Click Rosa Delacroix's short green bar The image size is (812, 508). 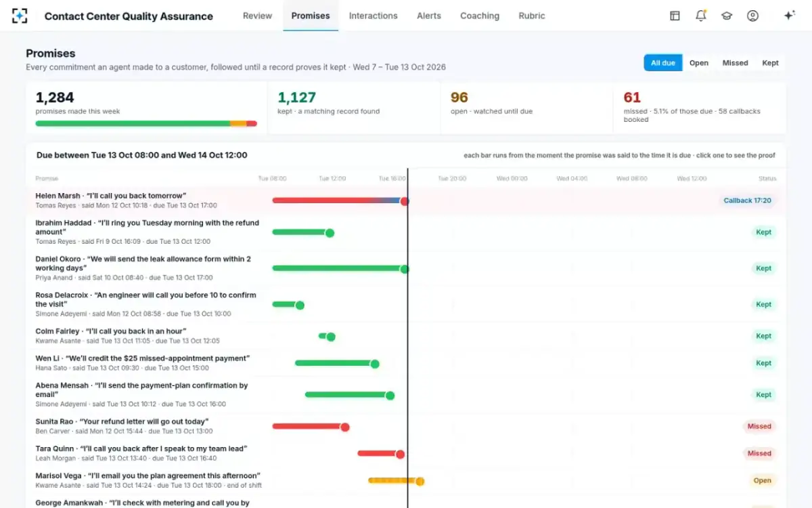tap(288, 305)
